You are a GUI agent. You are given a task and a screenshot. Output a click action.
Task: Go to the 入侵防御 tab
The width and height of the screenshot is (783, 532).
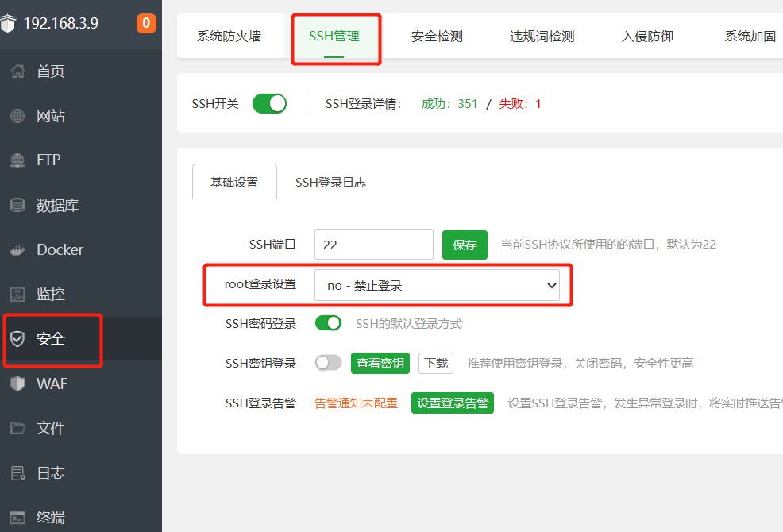pyautogui.click(x=647, y=37)
